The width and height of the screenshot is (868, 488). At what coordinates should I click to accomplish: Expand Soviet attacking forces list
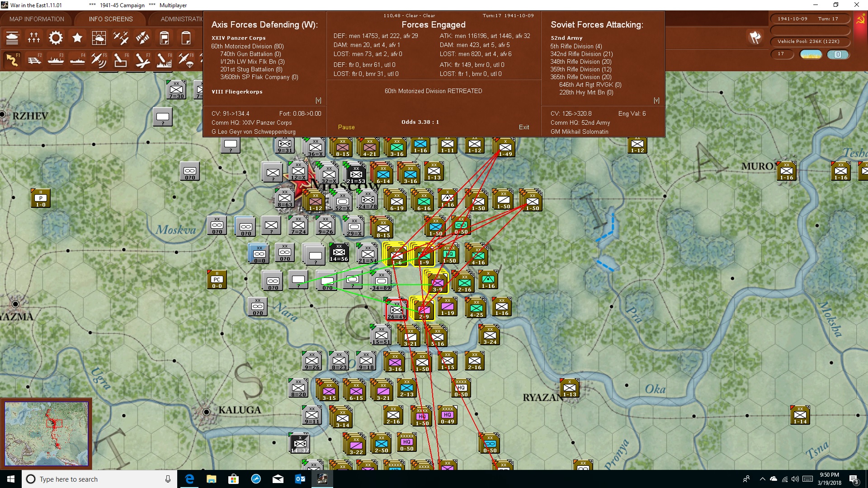(656, 100)
